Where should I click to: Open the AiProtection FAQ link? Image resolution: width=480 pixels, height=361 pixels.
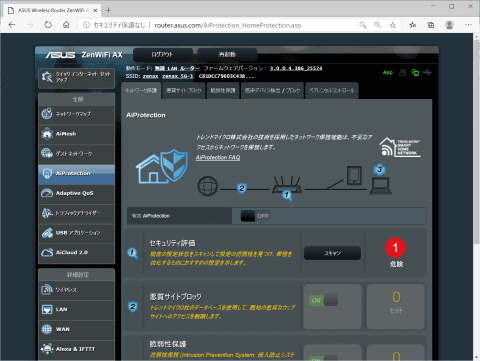(x=218, y=157)
